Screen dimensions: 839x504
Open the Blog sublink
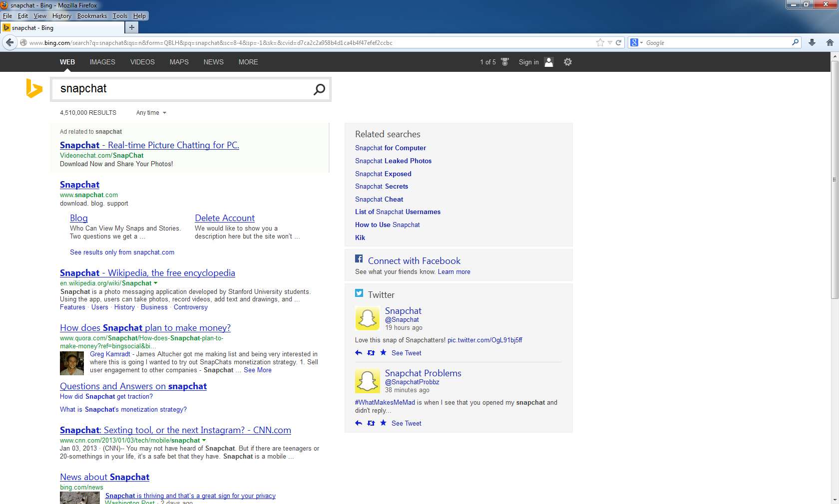pyautogui.click(x=79, y=218)
